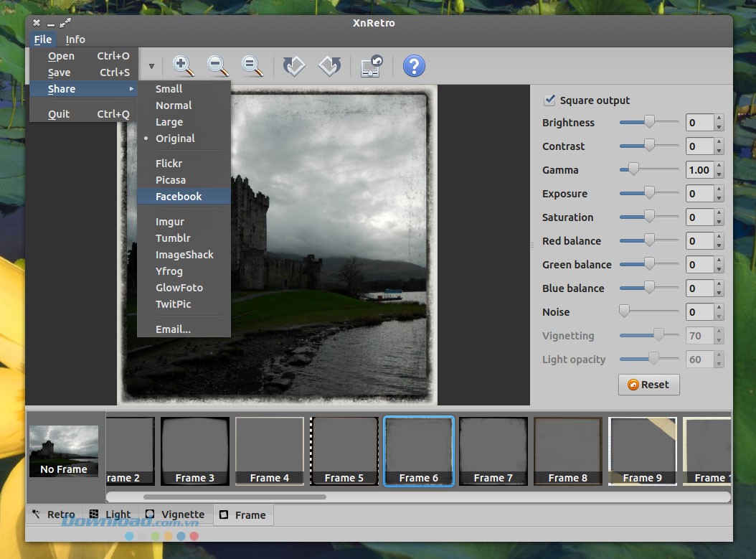The width and height of the screenshot is (756, 559).
Task: Reset zoom with the equals-sign magnifier icon
Action: [252, 66]
